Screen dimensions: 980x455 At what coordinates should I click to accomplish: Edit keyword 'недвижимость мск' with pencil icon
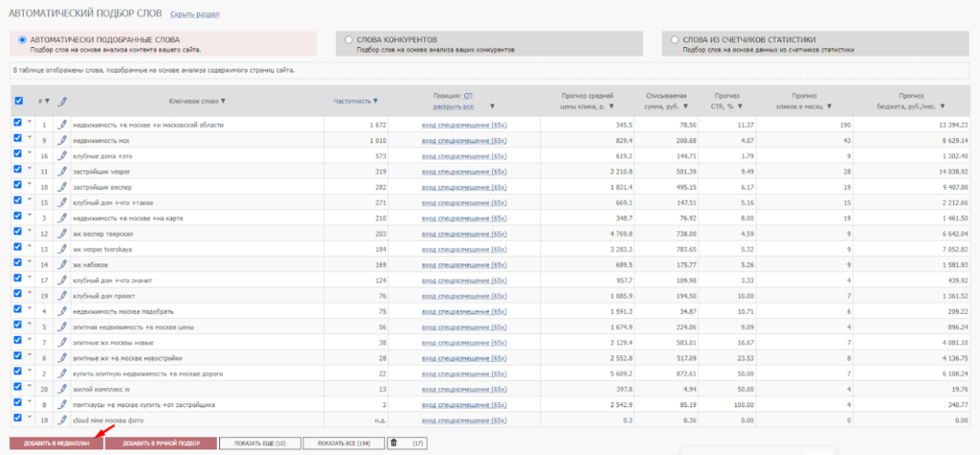(x=62, y=141)
